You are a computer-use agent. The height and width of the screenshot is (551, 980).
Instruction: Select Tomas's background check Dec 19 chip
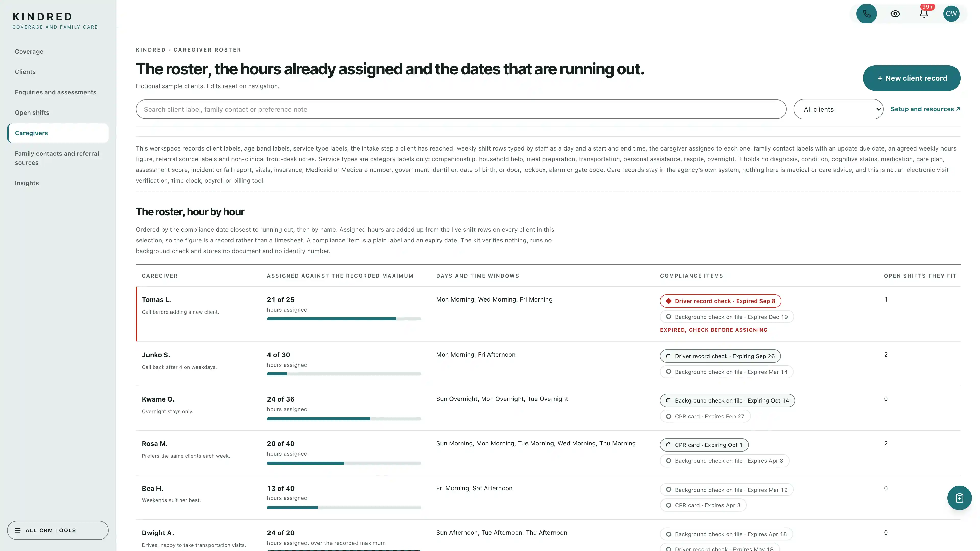(727, 316)
